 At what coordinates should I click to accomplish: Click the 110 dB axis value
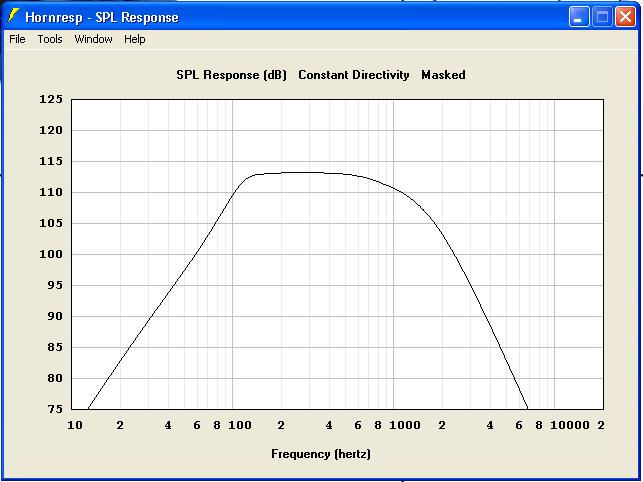(51, 192)
